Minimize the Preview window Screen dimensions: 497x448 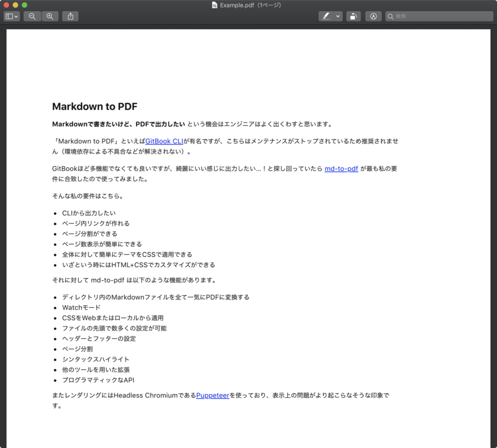[x=16, y=5]
